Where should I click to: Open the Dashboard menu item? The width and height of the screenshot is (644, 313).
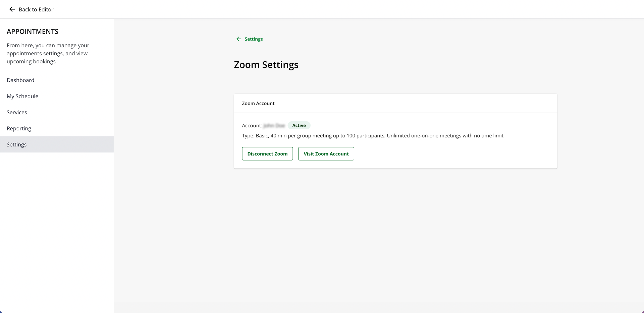57,80
